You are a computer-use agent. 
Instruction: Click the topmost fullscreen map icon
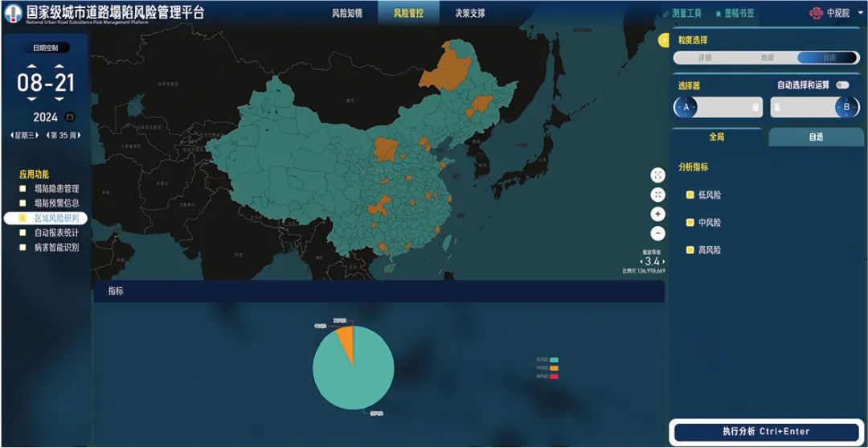click(658, 175)
